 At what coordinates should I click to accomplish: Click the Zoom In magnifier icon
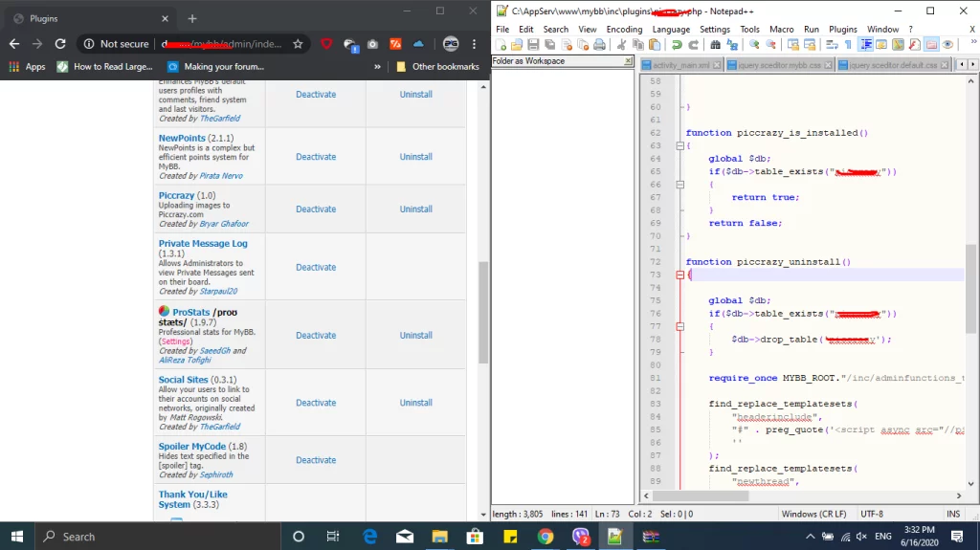[754, 44]
